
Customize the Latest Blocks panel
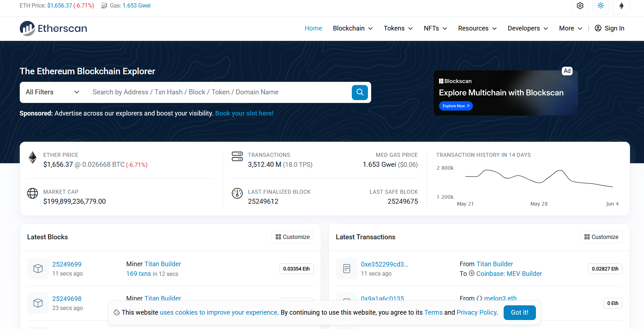(293, 237)
